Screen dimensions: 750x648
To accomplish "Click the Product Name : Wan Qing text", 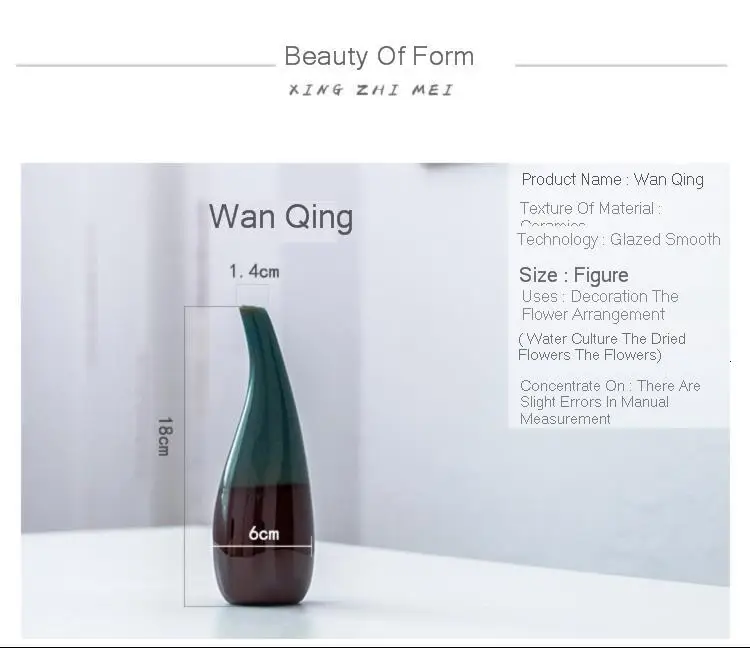I will 613,180.
